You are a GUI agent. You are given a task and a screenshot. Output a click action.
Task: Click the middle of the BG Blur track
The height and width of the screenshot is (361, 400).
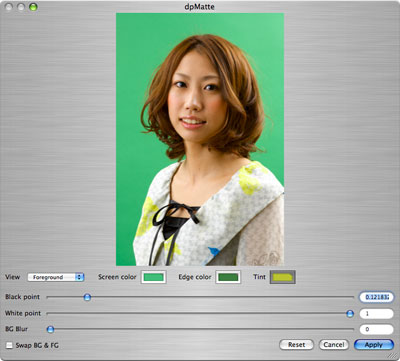(x=200, y=329)
